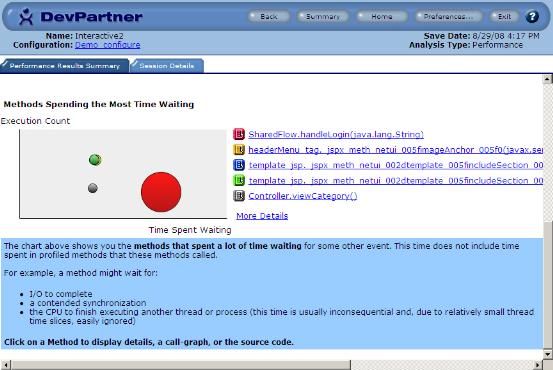
Task: Go to Home button
Action: click(x=382, y=17)
